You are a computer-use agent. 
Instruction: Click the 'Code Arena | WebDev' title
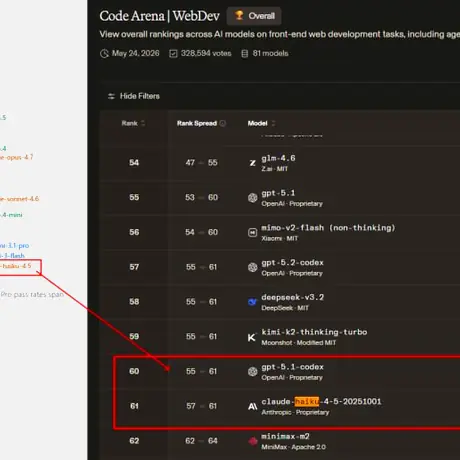tap(159, 16)
